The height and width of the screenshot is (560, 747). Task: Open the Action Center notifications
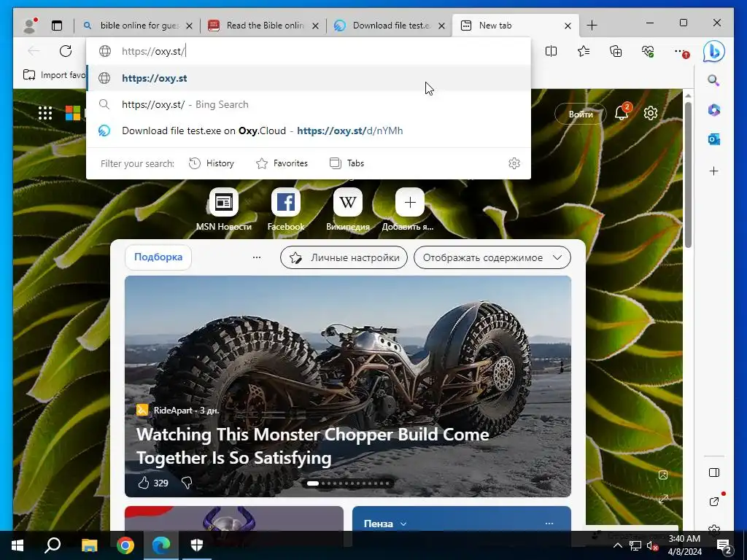click(x=724, y=545)
